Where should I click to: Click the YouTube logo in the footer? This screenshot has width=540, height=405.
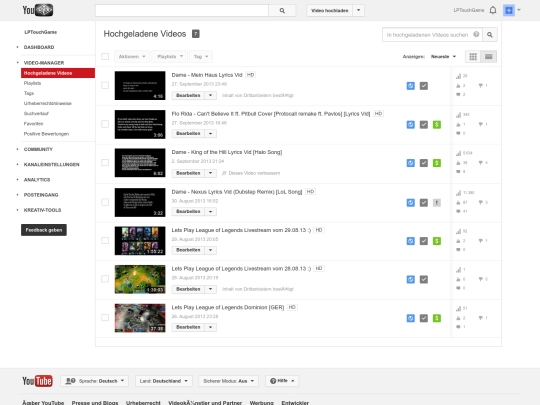(x=38, y=381)
